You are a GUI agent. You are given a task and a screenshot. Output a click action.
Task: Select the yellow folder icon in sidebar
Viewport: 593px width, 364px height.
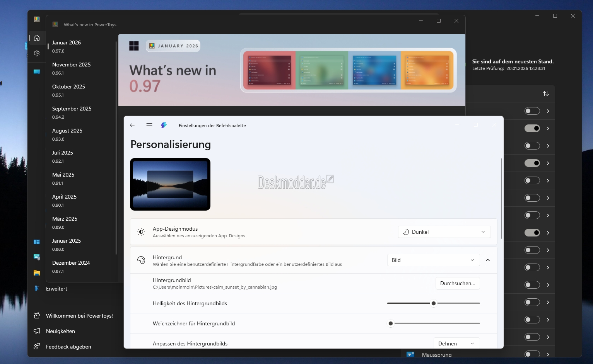point(37,273)
